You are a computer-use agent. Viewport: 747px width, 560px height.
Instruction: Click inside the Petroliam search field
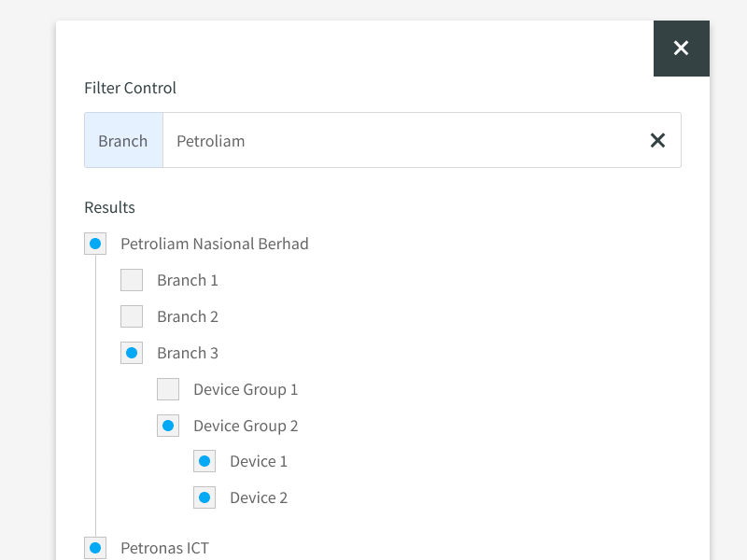point(373,140)
